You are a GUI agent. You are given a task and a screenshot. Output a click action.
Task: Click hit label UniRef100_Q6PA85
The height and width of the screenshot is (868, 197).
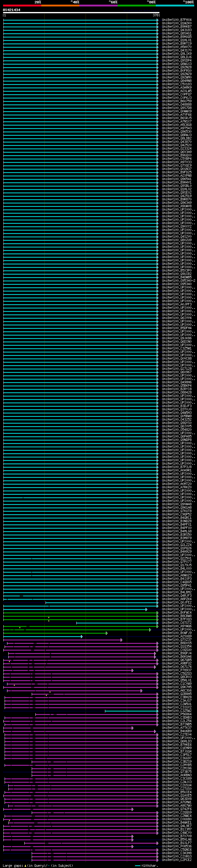(177, 436)
